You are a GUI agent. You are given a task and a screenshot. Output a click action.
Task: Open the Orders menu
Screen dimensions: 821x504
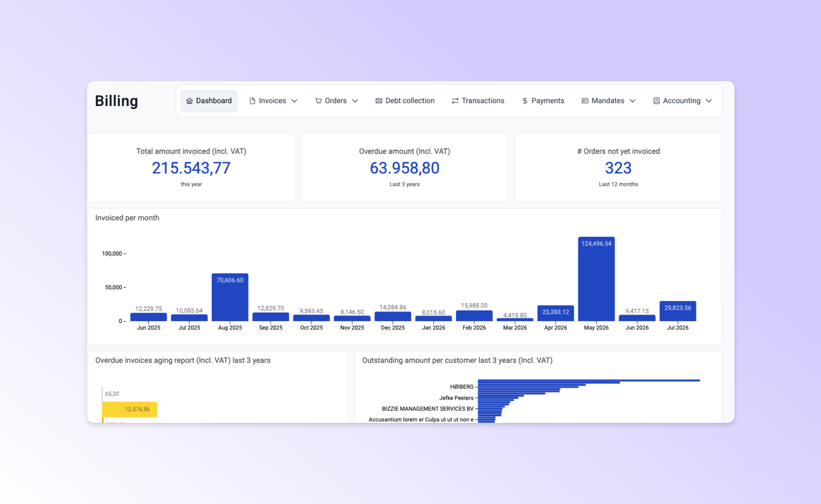pos(336,101)
